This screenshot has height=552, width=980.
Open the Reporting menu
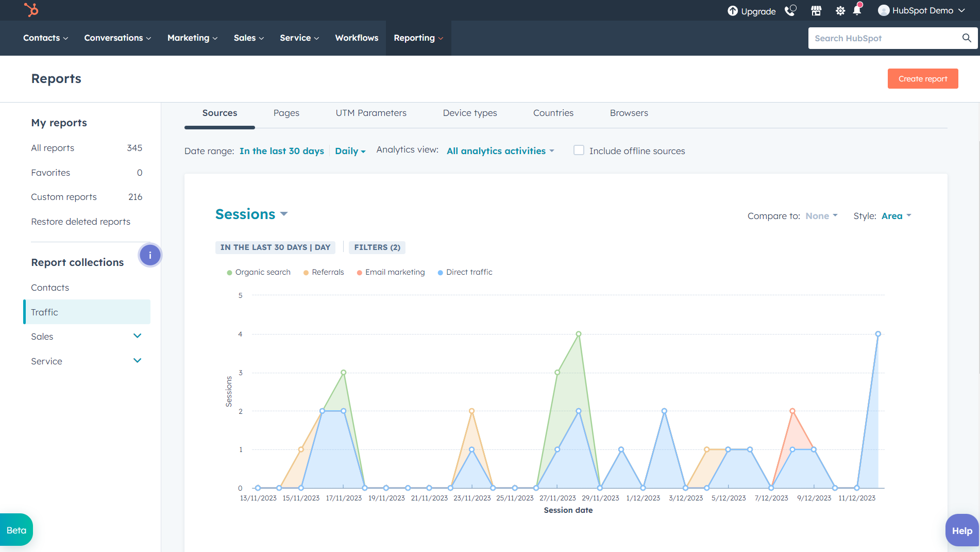(x=418, y=38)
